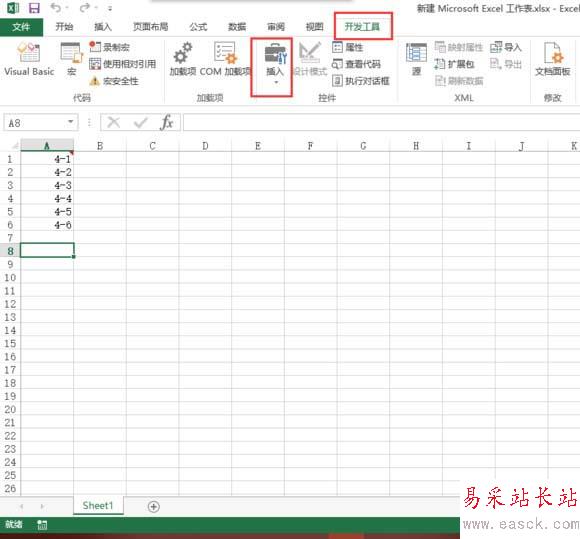Switch to the Insert (插入) ribbon tab

point(103,27)
